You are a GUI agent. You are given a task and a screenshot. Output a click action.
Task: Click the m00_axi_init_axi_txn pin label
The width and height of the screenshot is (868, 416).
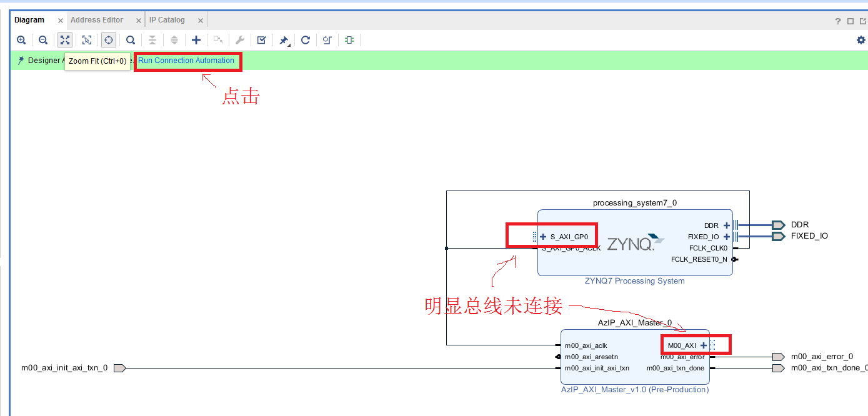point(597,368)
